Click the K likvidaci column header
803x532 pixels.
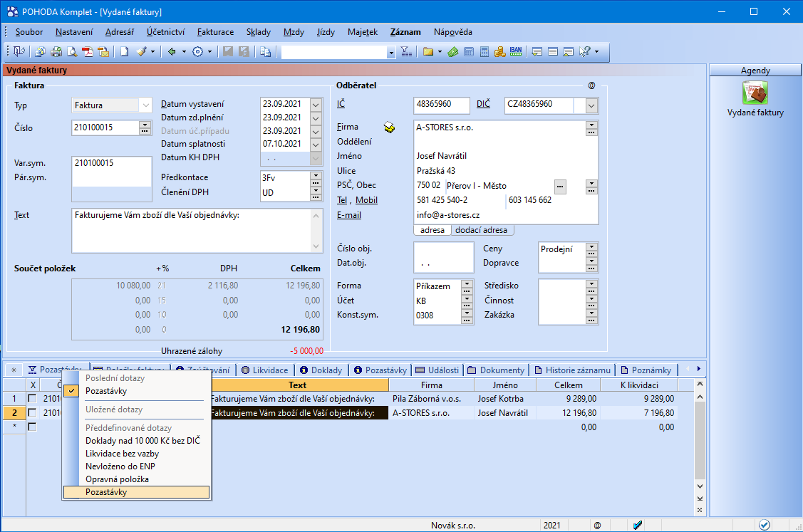pyautogui.click(x=639, y=385)
